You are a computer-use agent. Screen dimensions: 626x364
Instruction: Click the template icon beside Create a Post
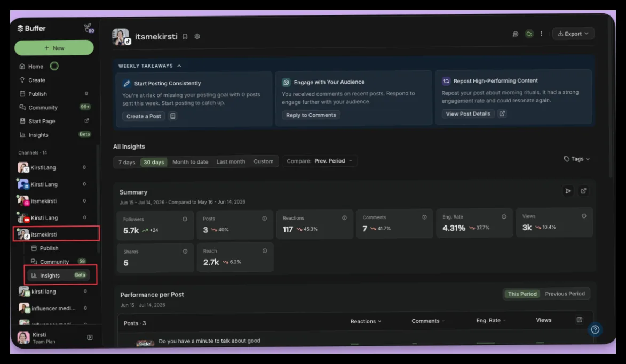click(x=172, y=116)
